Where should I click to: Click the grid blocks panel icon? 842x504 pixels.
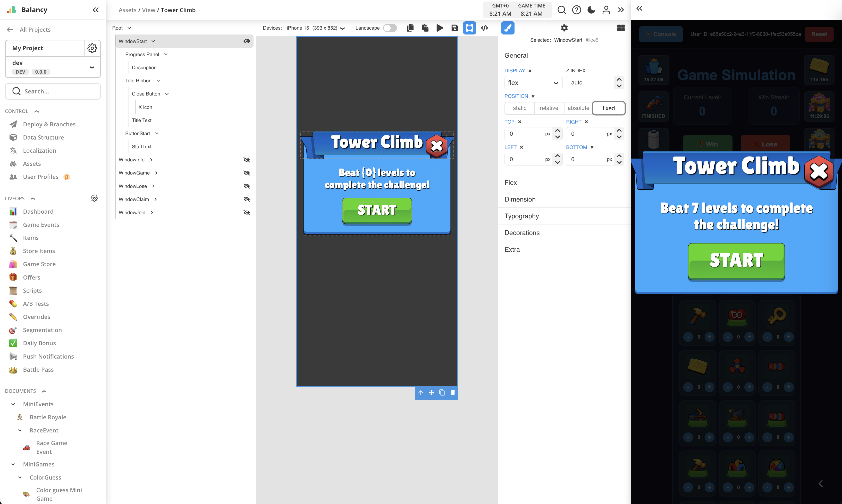click(x=621, y=28)
